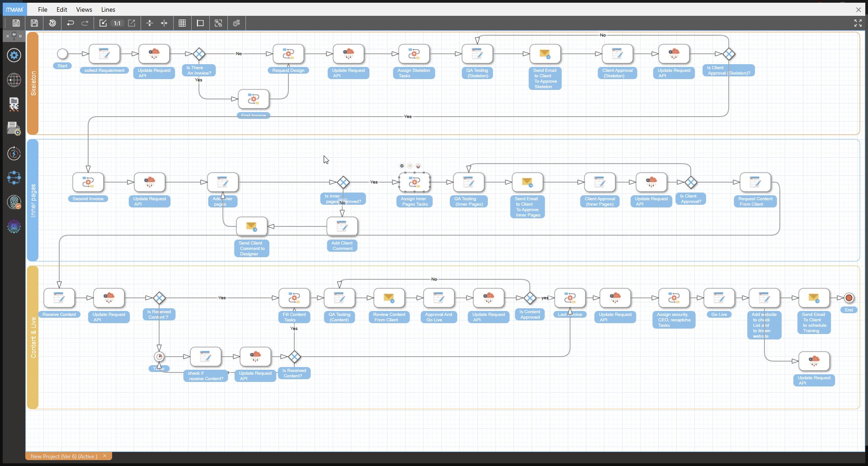Click the frame rectangle toolbar icon
The height and width of the screenshot is (466, 868).
click(200, 23)
